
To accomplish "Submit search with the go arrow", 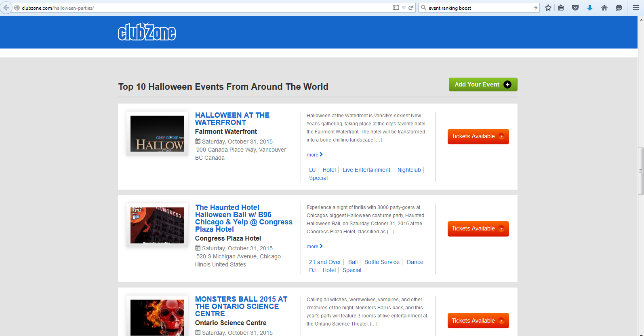I will pos(535,8).
